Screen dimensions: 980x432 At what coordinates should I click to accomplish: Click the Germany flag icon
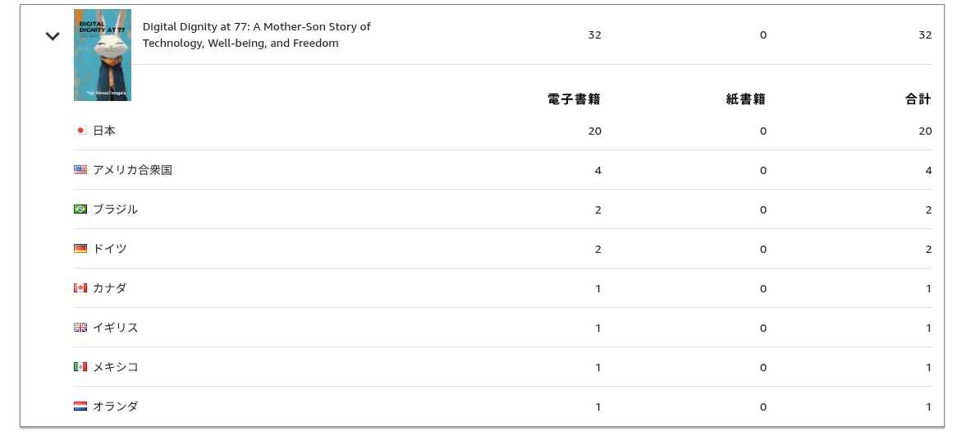[80, 248]
